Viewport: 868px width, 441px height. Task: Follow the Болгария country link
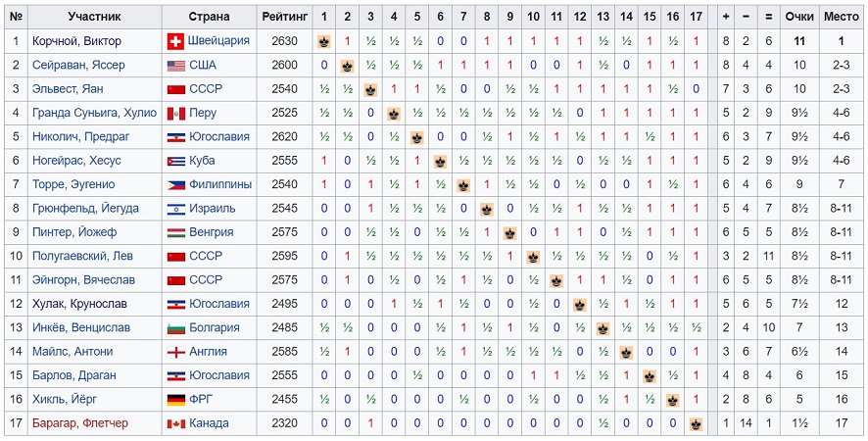(215, 327)
